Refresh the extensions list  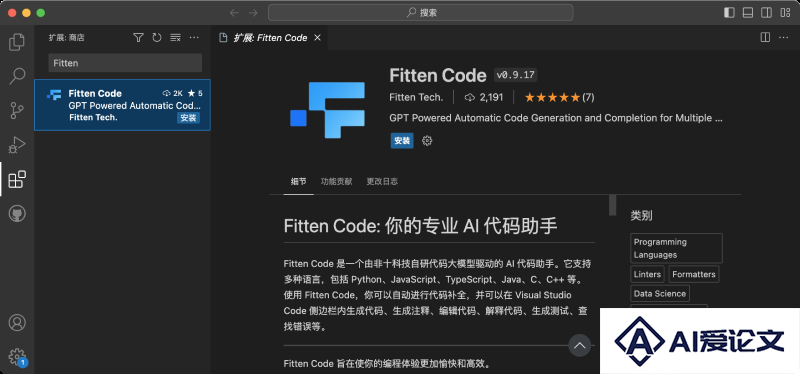157,37
